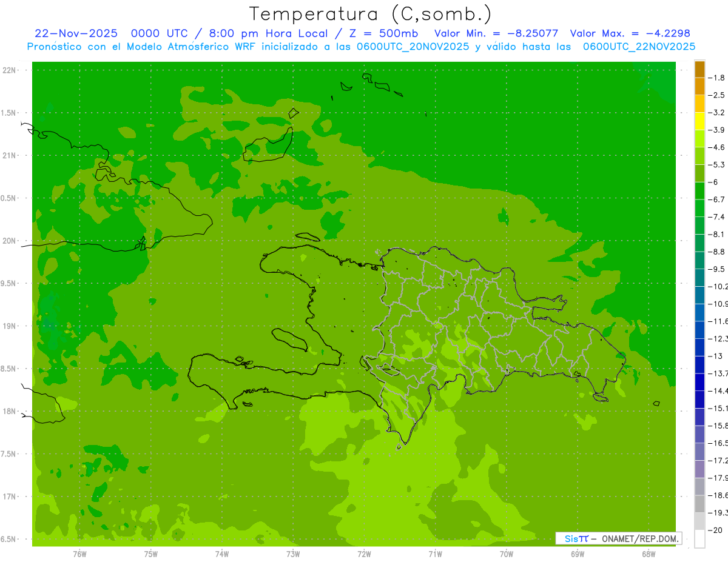The width and height of the screenshot is (728, 562).
Task: Click the '6.5N' latitude label
Action: coord(9,540)
